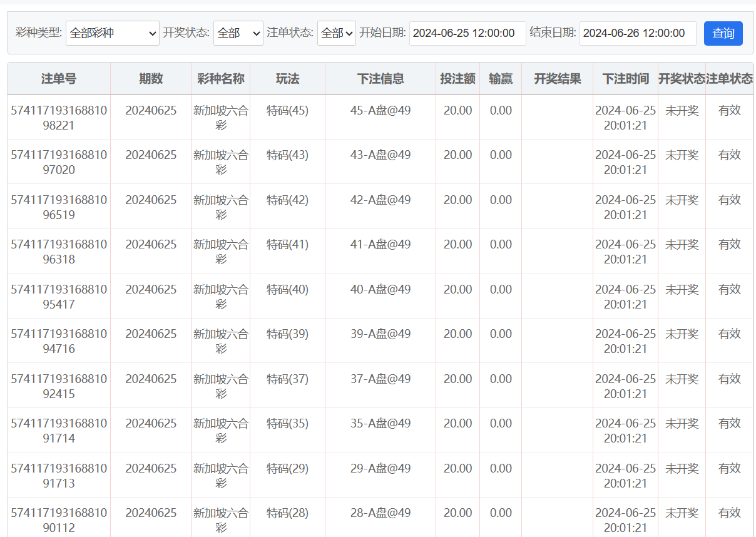Open the 彩种类型 dropdown

pyautogui.click(x=113, y=33)
